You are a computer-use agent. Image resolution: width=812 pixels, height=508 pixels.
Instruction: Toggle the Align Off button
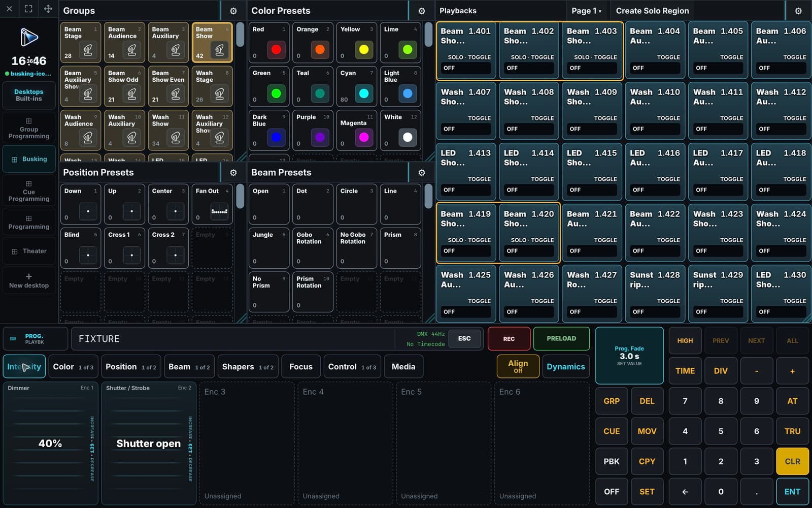pos(518,366)
